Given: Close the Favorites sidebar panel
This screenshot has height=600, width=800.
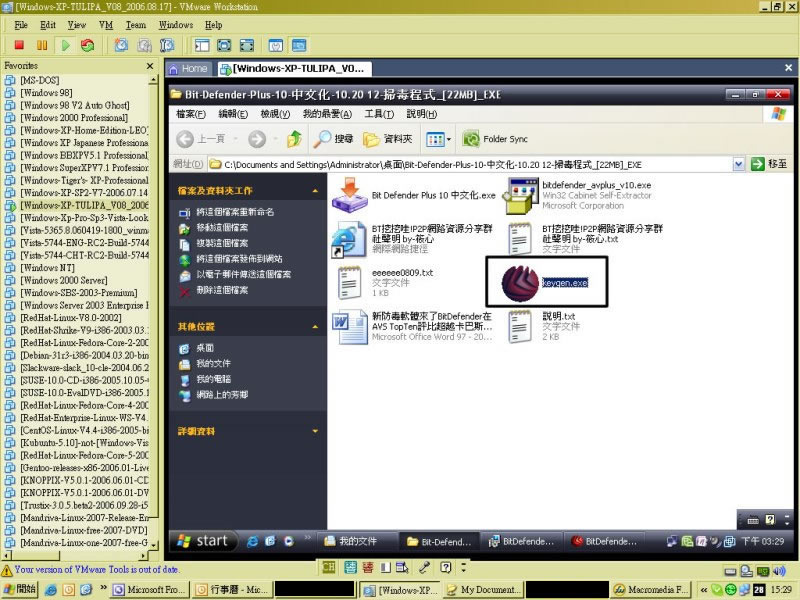Looking at the screenshot, I should [150, 66].
